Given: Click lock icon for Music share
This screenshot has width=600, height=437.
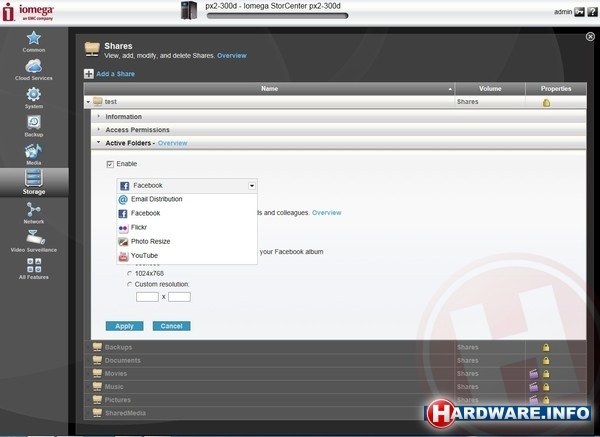Looking at the screenshot, I should (546, 387).
